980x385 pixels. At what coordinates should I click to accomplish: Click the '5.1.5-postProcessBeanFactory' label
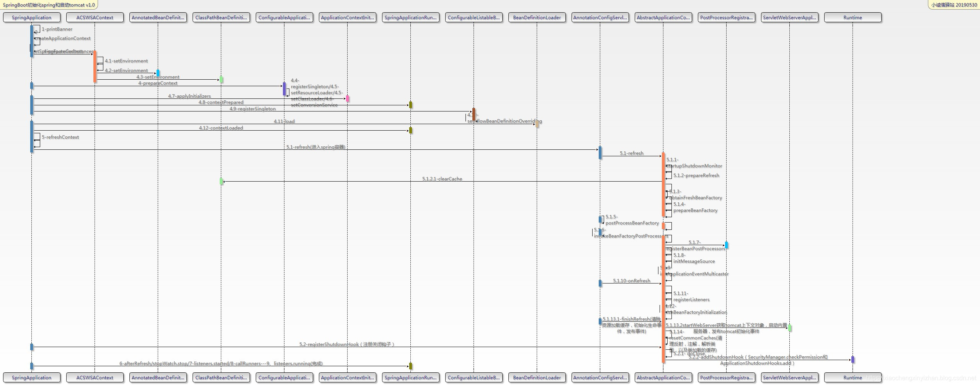point(632,220)
